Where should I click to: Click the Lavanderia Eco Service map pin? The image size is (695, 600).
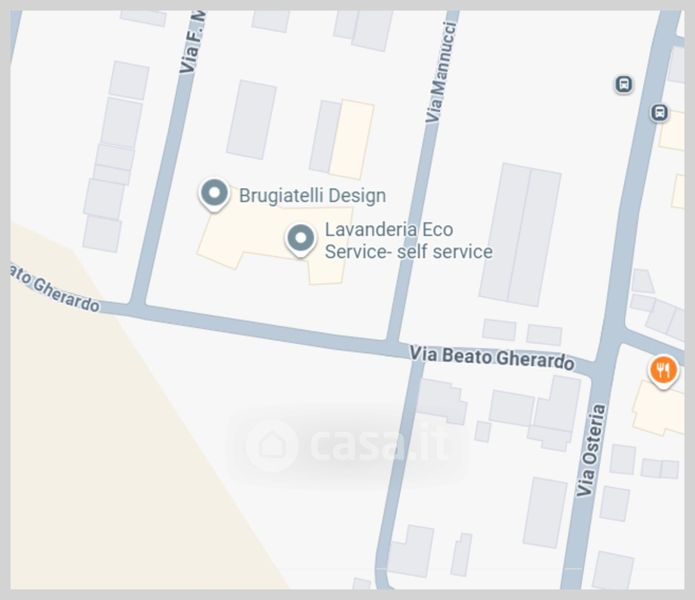click(301, 240)
